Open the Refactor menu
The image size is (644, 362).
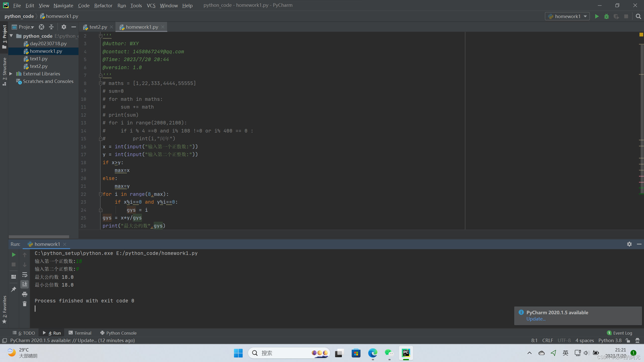coord(103,5)
